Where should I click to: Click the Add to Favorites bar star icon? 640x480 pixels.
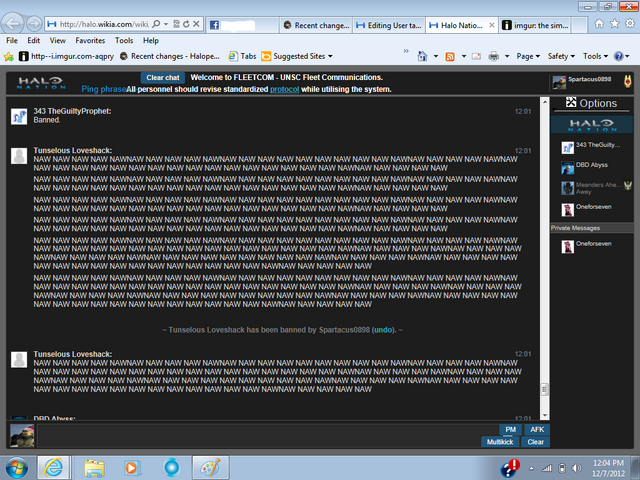click(x=8, y=56)
